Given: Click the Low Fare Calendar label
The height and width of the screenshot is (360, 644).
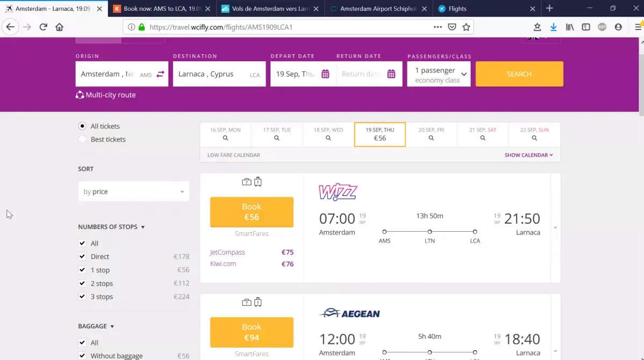Looking at the screenshot, I should click(234, 155).
